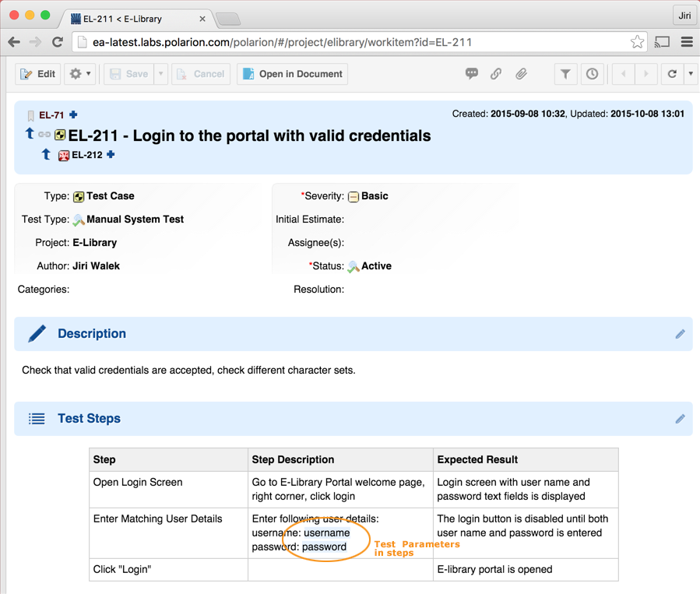Click the Edit button
700x594 pixels.
[x=38, y=74]
